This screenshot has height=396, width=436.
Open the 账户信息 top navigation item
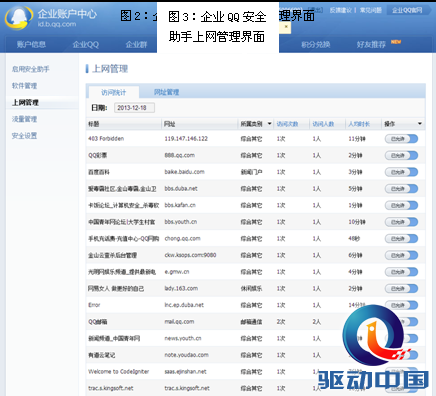pos(31,44)
